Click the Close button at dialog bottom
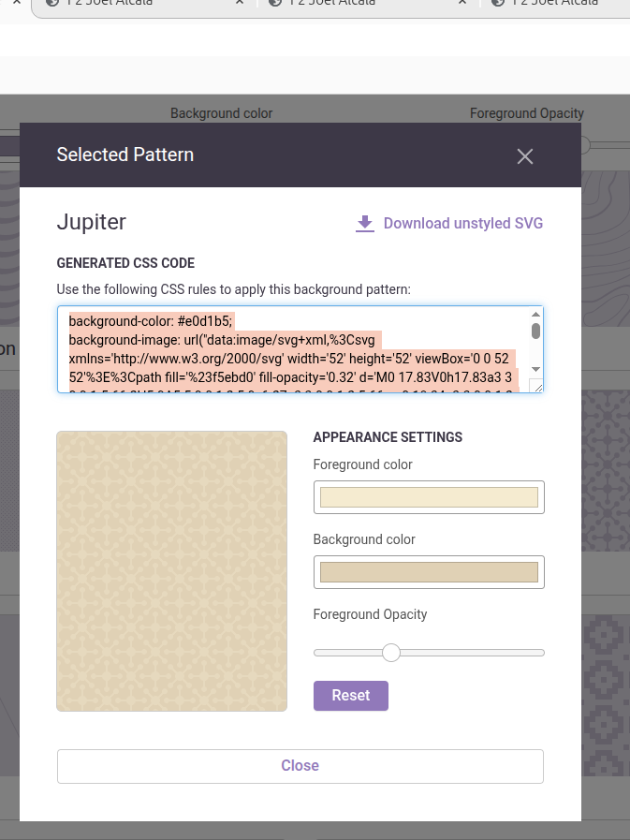Image resolution: width=630 pixels, height=840 pixels. point(300,766)
